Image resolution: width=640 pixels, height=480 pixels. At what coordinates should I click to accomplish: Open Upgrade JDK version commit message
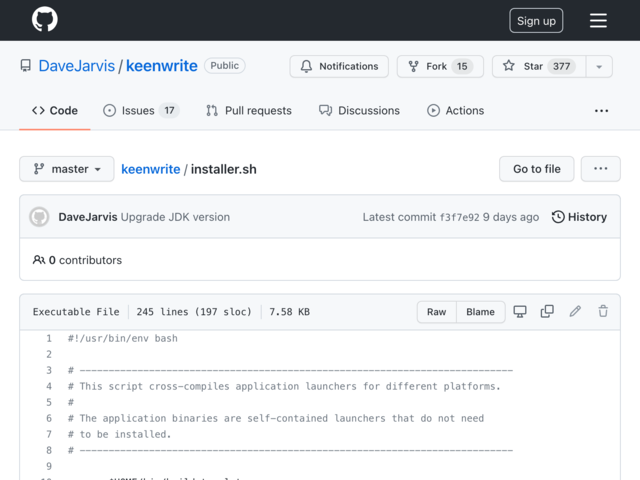[175, 217]
